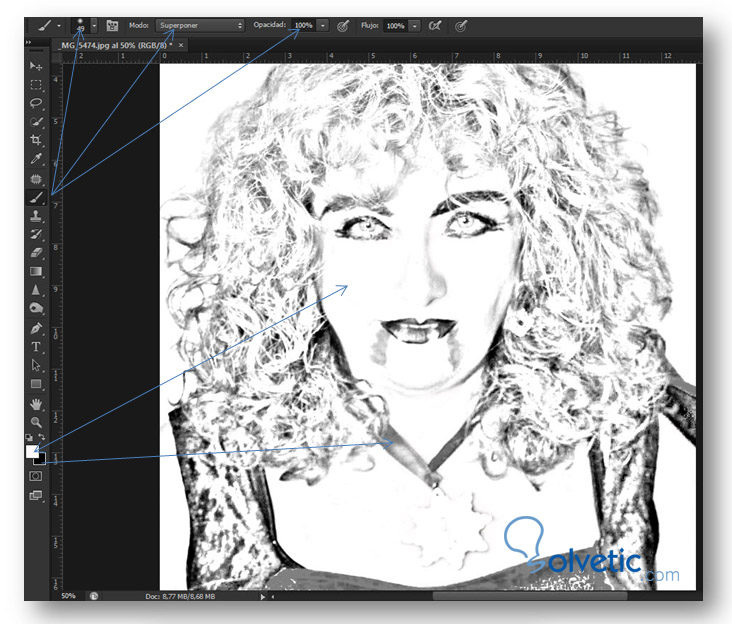Select the Hand tool
The image size is (732, 624).
coord(36,404)
